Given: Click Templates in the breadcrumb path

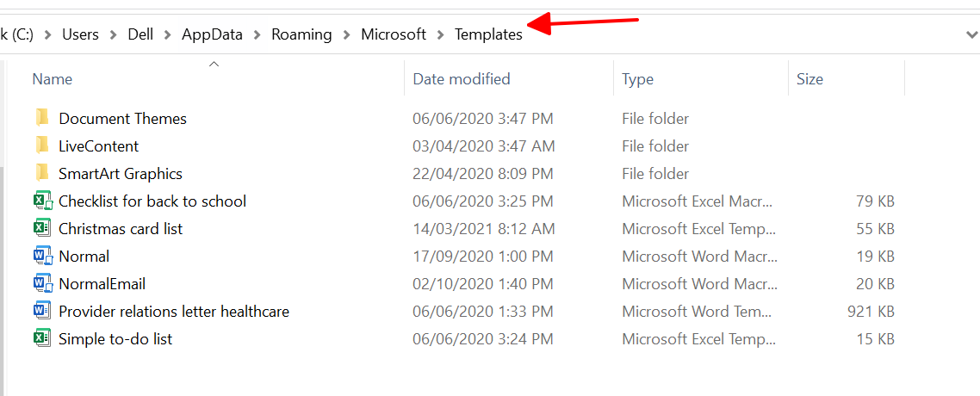Looking at the screenshot, I should [488, 35].
